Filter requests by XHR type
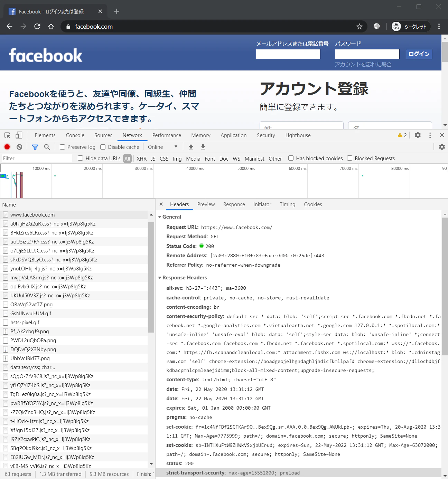Viewport: 448px width, 479px height. pos(141,159)
